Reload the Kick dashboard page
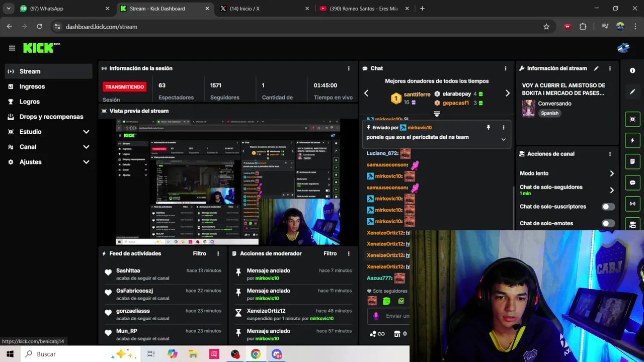The width and height of the screenshot is (644, 362). point(39,27)
